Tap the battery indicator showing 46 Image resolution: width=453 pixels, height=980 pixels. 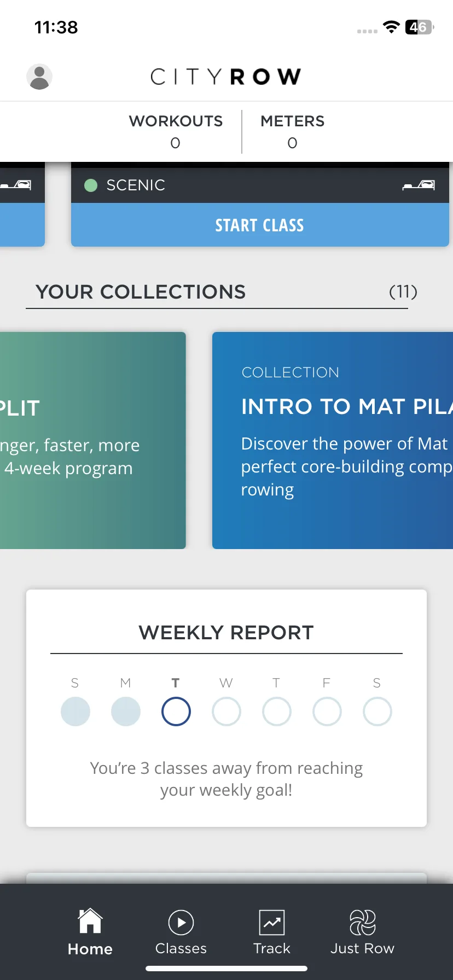click(420, 27)
